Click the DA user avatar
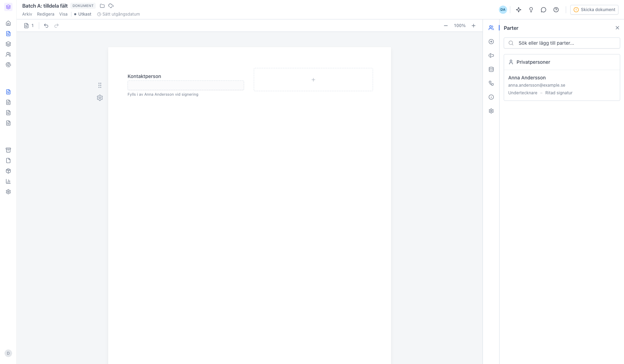 503,10
